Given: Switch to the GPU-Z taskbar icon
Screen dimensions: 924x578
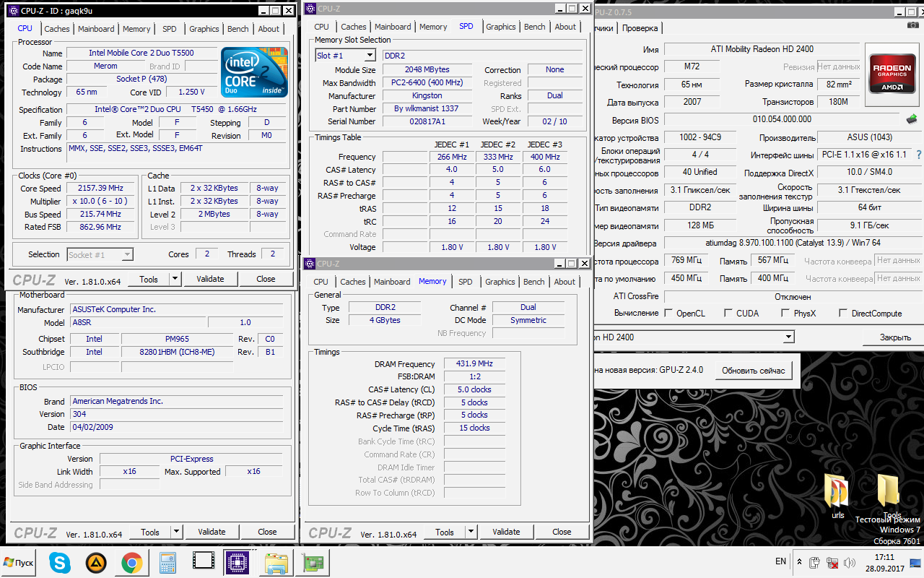Looking at the screenshot, I should pyautogui.click(x=313, y=562).
